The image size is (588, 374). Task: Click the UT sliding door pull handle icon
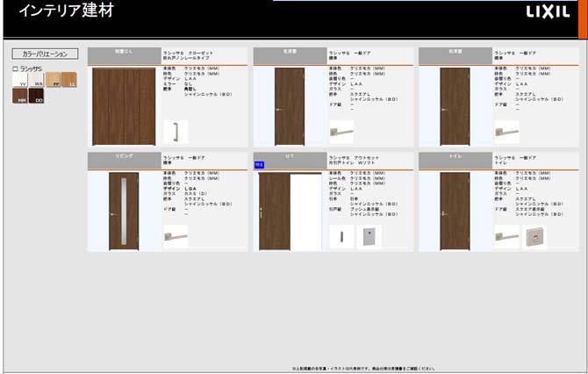coord(341,237)
